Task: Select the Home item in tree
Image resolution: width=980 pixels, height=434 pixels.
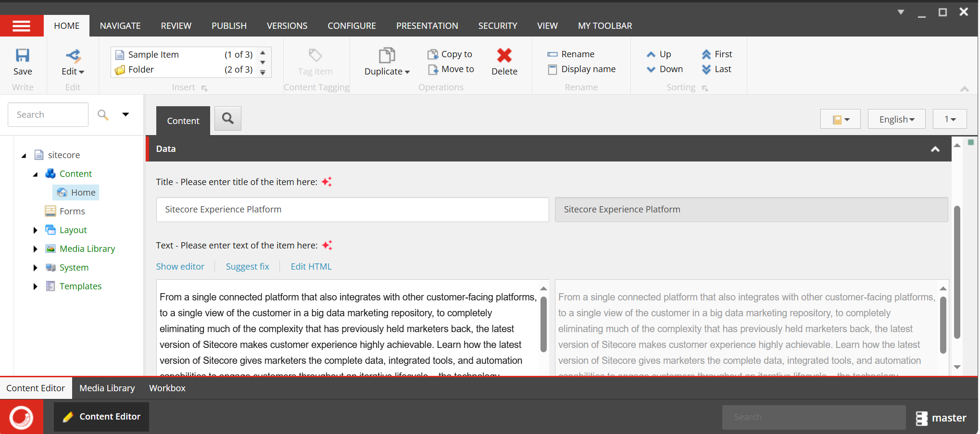Action: pyautogui.click(x=76, y=192)
